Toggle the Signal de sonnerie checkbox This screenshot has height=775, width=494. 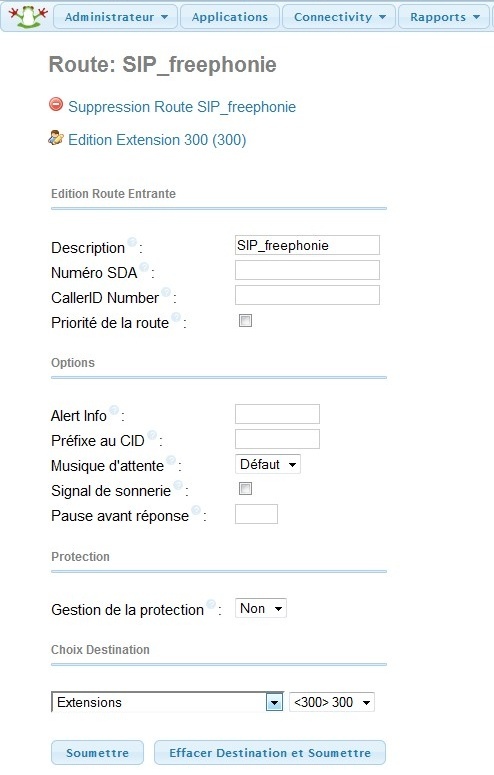pos(245,489)
